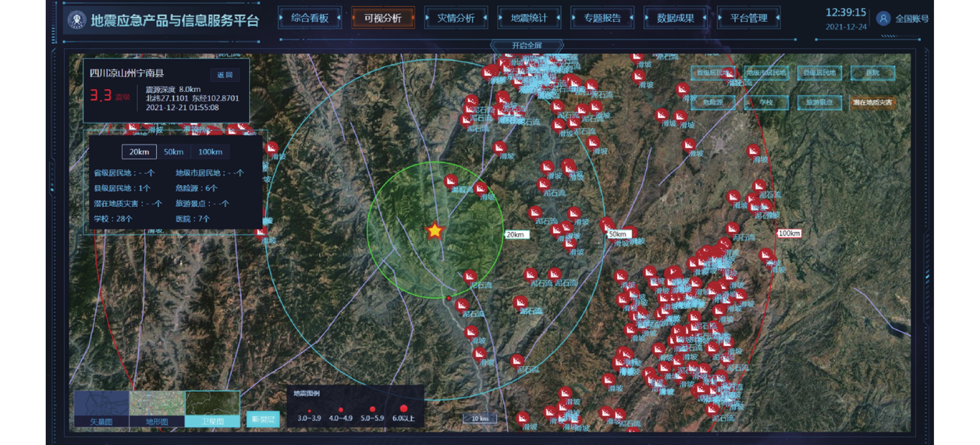Click the 滑坡 marker right of the 20km tab panel
Image resolution: width=980 pixels, height=445 pixels.
[272, 148]
